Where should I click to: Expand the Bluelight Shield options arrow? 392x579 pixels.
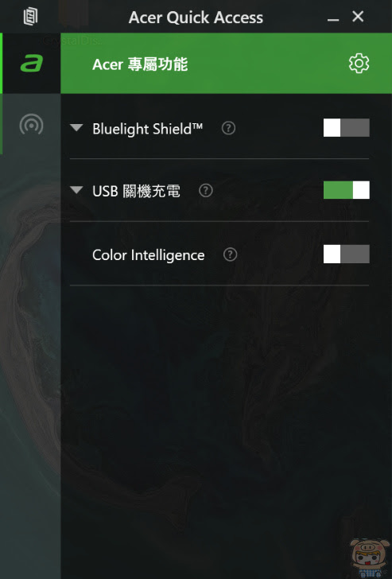pos(76,128)
